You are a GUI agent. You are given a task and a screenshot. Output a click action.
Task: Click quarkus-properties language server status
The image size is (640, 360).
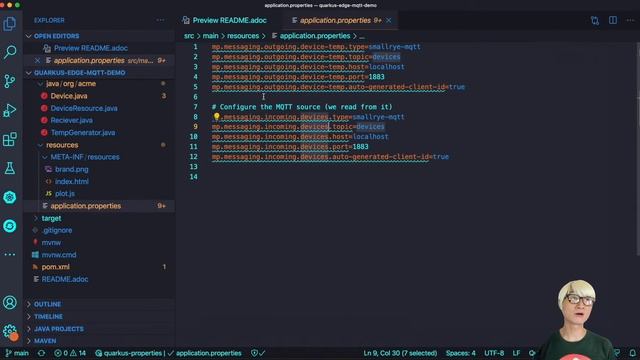[x=129, y=353]
